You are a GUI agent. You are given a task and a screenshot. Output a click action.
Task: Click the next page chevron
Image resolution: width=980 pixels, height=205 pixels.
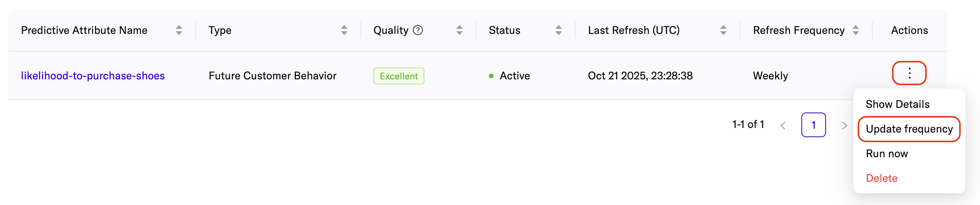point(844,126)
